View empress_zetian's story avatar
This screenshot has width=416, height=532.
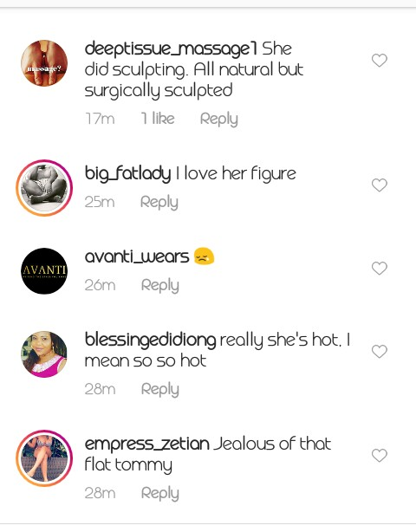click(x=44, y=457)
